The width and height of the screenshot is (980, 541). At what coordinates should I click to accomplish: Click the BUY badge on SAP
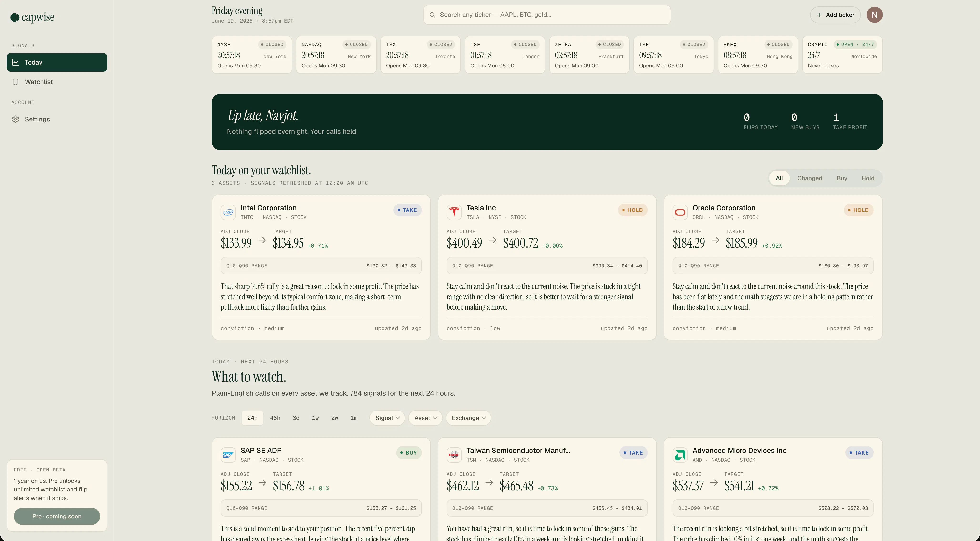408,453
